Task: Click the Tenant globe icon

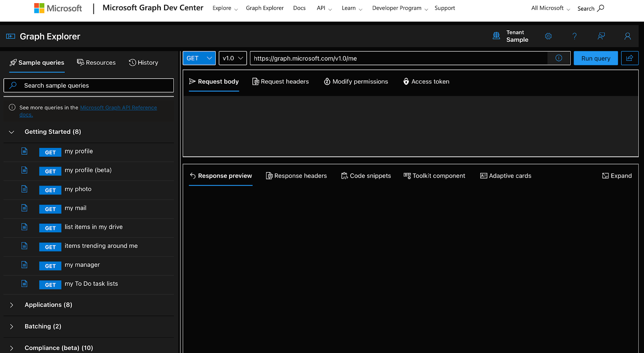Action: tap(496, 36)
